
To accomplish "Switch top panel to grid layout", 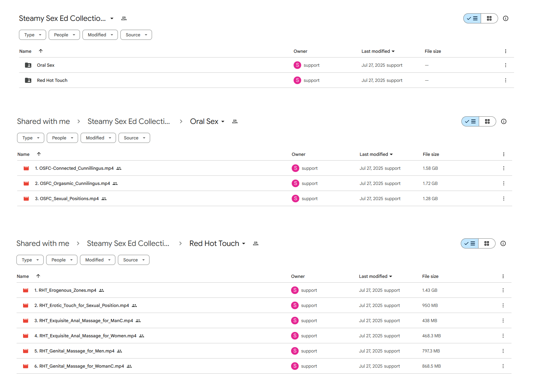I will 489,18.
